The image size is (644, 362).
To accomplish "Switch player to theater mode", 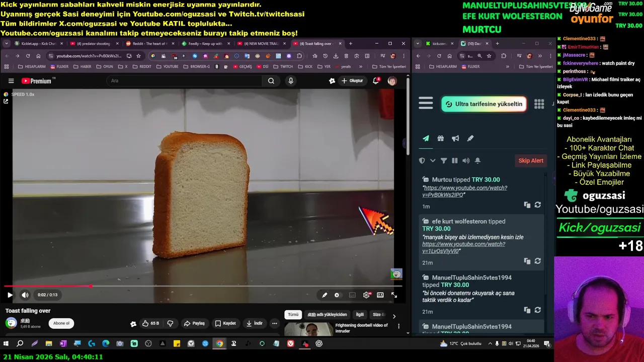I will tap(380, 295).
